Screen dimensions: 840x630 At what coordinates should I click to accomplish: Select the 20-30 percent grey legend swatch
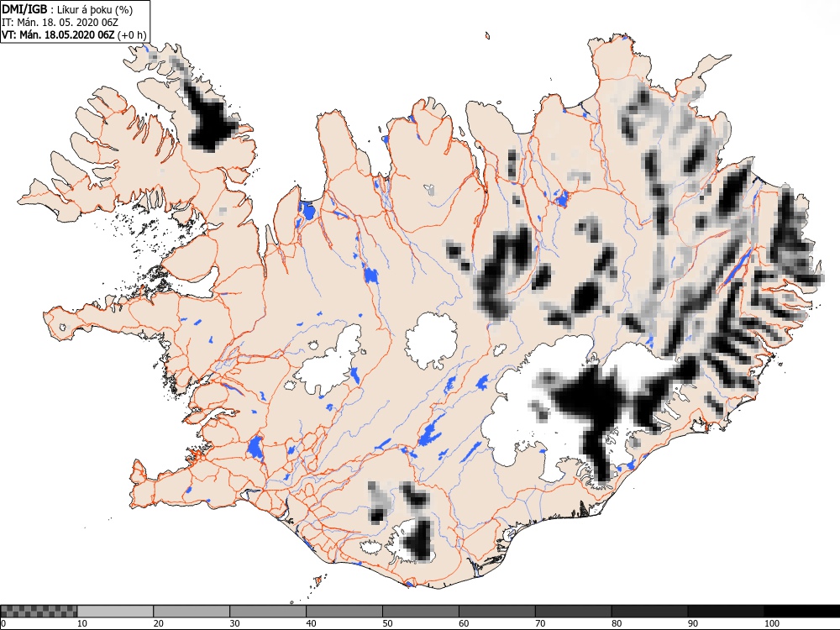pos(192,612)
